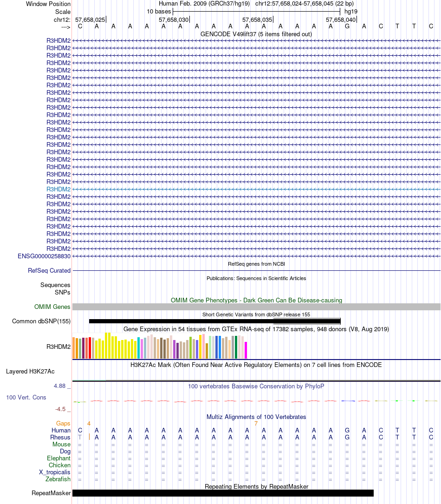This screenshot has width=441, height=504.
Task: Click the chr12: ruler label
Action: point(62,20)
